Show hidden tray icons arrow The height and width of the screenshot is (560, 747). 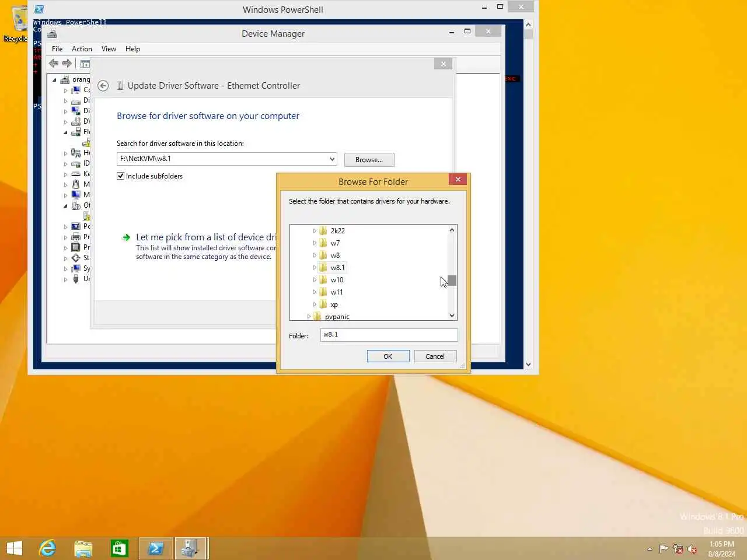[650, 548]
